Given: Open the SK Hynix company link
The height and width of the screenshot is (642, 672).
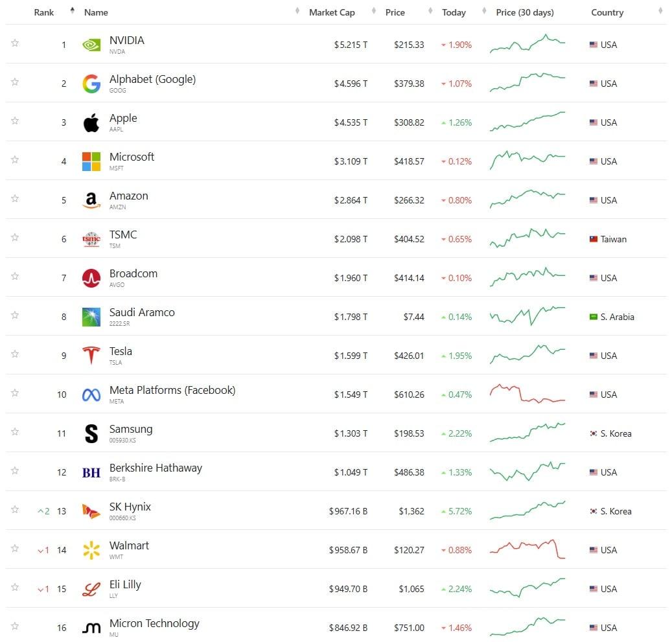Looking at the screenshot, I should 130,507.
